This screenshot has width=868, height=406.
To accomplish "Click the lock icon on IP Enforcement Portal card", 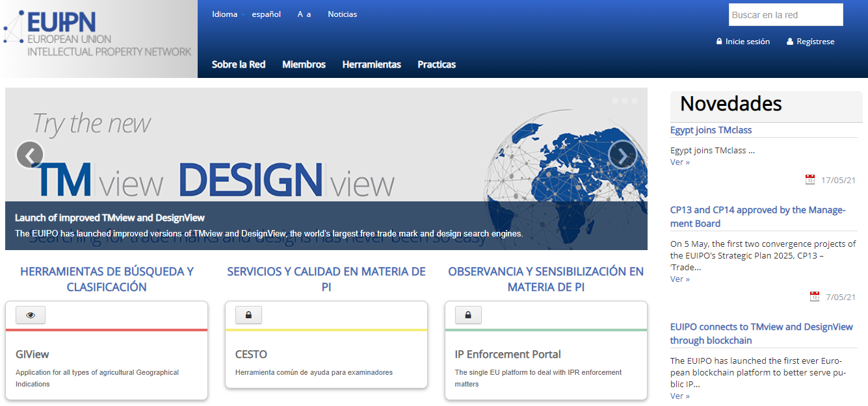I will (468, 316).
